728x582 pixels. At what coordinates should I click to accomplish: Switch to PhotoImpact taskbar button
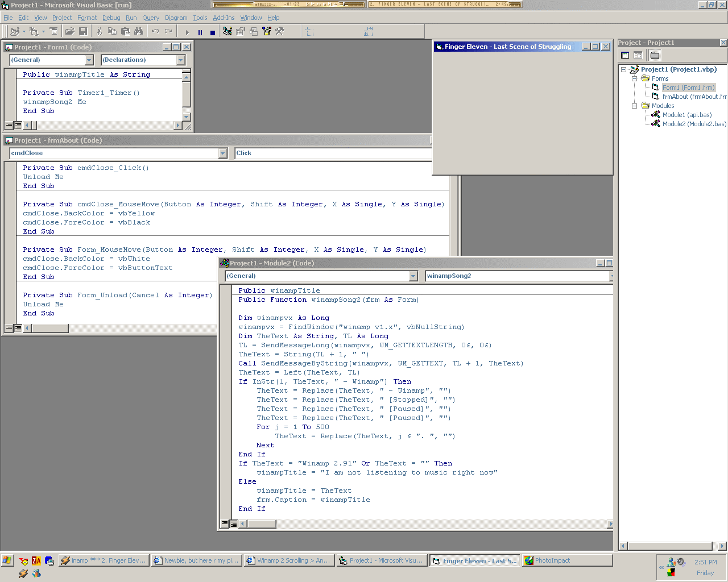click(567, 560)
